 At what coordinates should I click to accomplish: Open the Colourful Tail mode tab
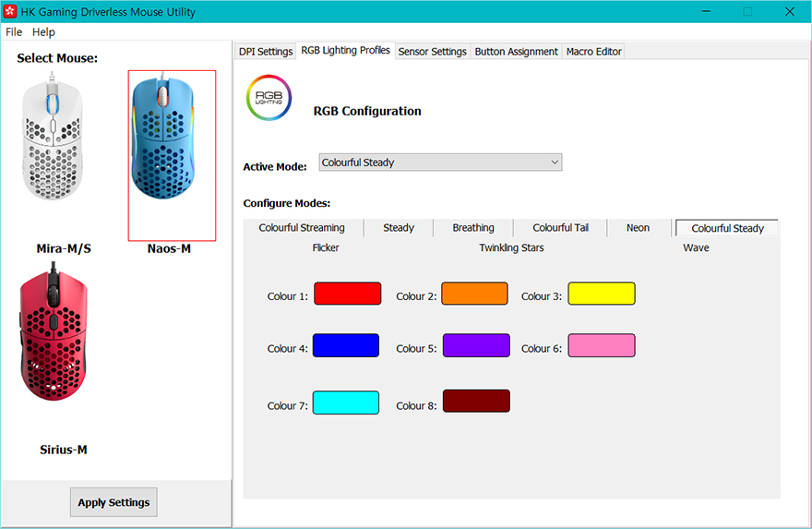[560, 228]
